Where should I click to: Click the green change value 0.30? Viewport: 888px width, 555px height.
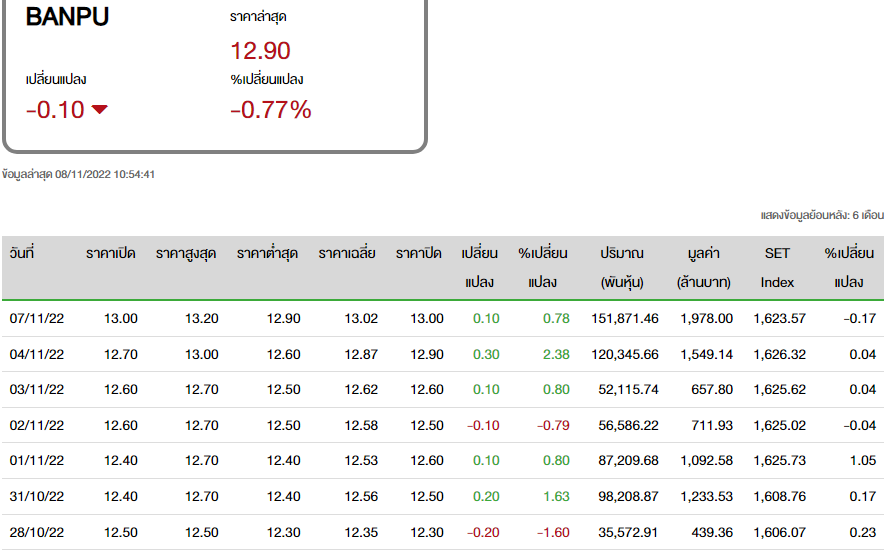486,355
